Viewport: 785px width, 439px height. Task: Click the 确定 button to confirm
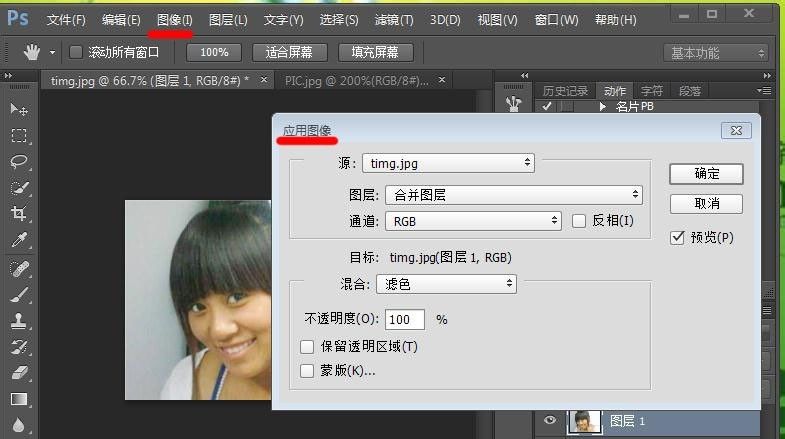click(706, 173)
